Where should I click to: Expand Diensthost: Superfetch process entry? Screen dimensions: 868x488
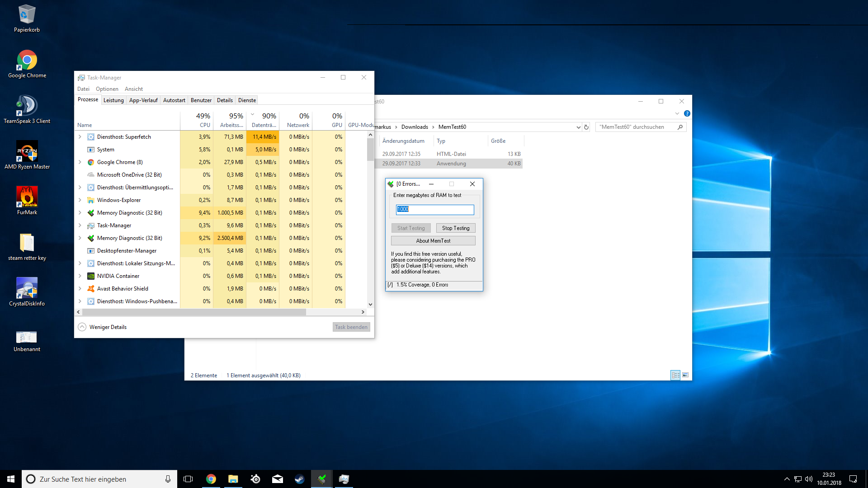pyautogui.click(x=80, y=137)
